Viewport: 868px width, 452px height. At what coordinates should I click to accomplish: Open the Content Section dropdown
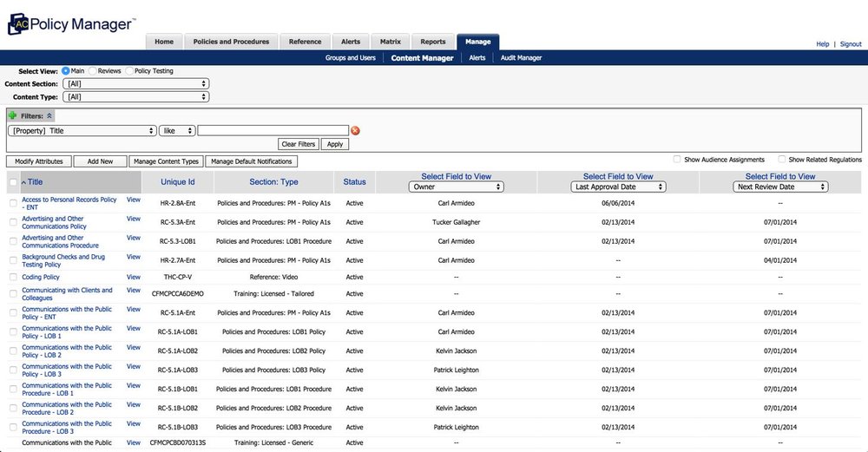tap(135, 83)
